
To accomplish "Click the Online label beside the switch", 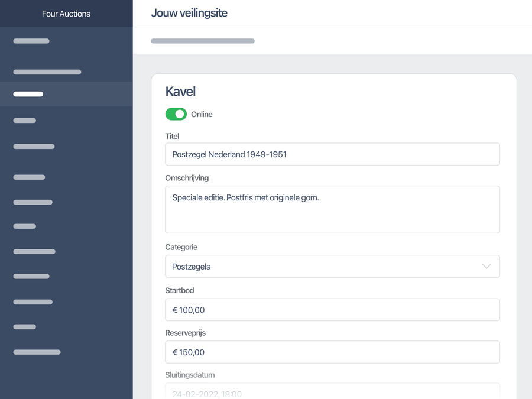I will [x=202, y=115].
